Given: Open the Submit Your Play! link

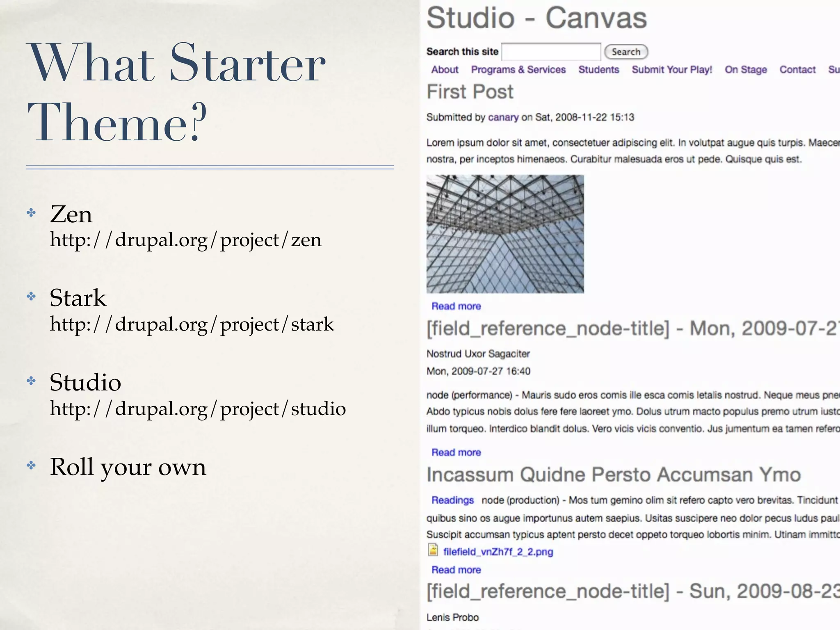Looking at the screenshot, I should 672,70.
